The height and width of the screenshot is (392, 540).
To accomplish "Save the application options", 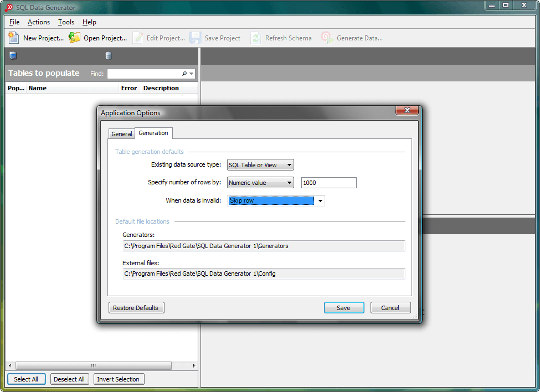I will [344, 308].
